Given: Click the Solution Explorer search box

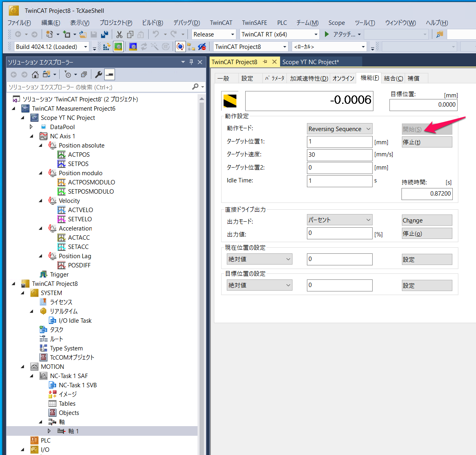Looking at the screenshot, I should coord(99,87).
